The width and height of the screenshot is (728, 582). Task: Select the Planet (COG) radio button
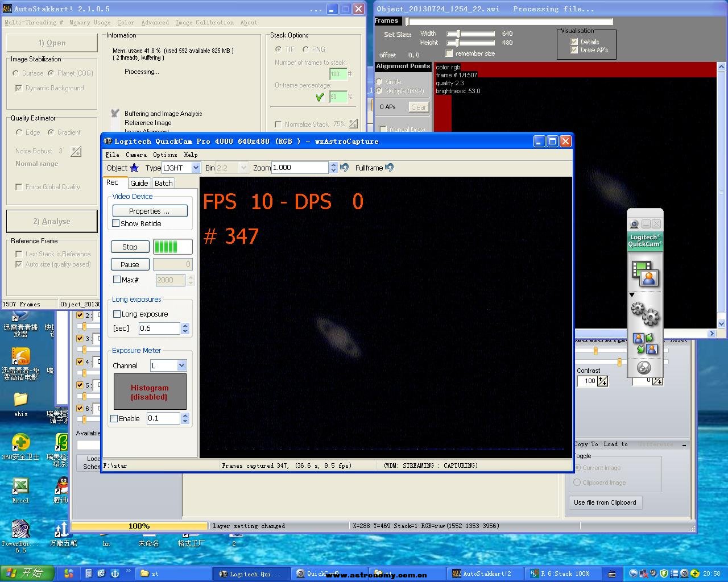point(51,73)
